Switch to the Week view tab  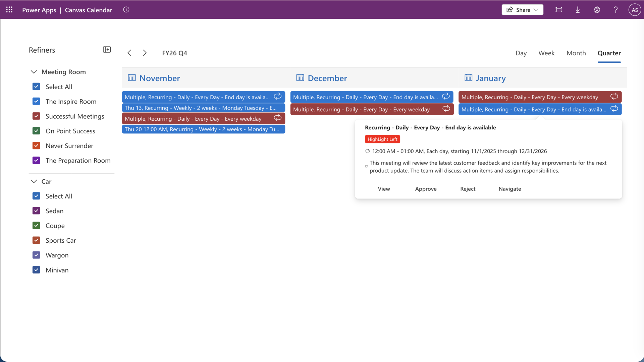coord(546,53)
